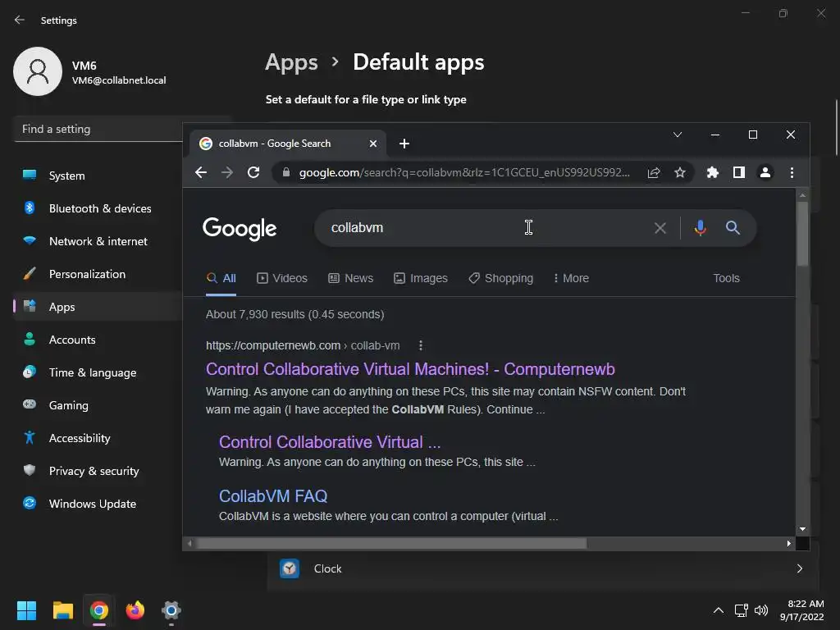The height and width of the screenshot is (630, 840).
Task: Switch to Settings gear on the taskbar
Action: [171, 610]
